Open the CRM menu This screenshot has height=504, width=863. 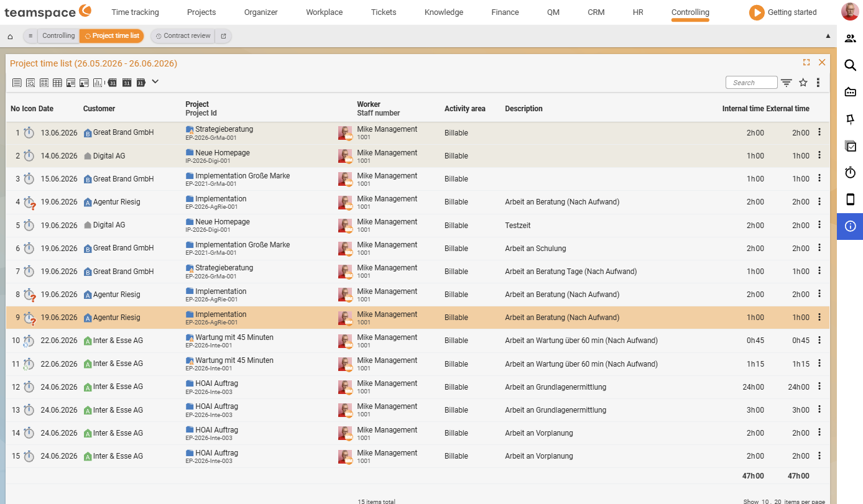point(596,12)
